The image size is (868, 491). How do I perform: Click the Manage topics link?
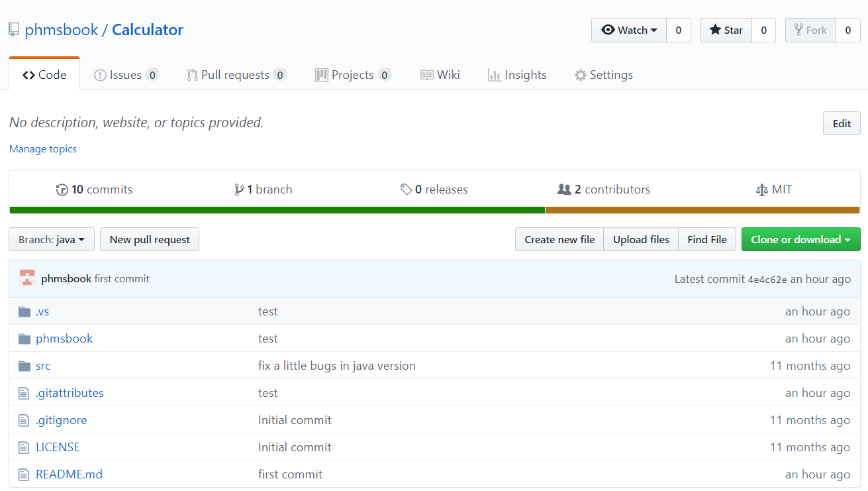(x=43, y=149)
